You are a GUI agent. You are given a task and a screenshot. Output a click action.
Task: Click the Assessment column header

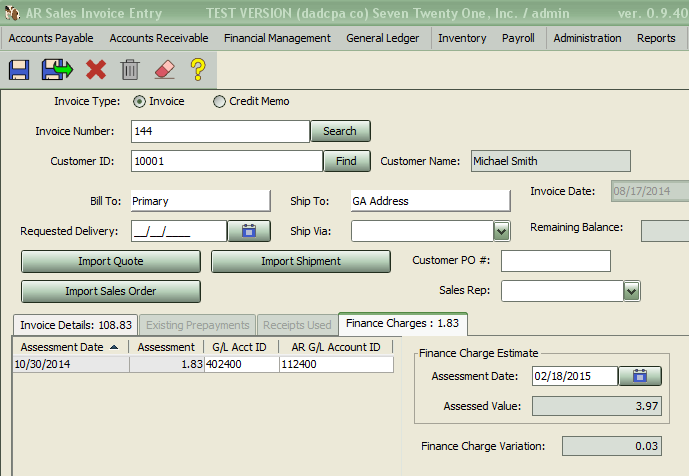tap(166, 347)
